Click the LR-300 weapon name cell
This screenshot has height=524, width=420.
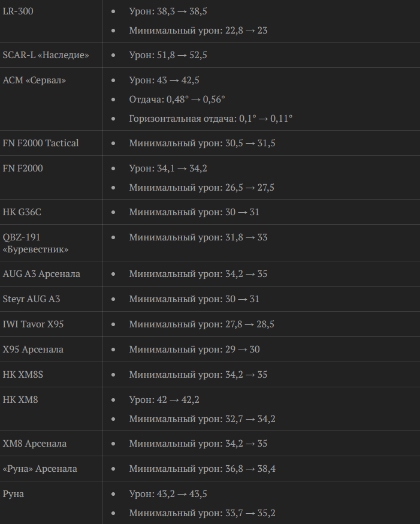coord(18,11)
